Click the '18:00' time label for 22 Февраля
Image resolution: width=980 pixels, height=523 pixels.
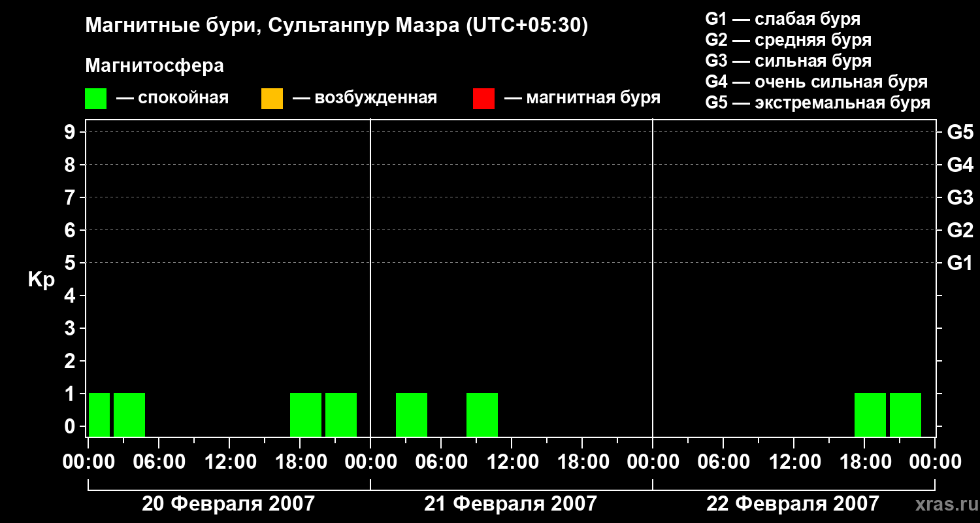point(864,462)
